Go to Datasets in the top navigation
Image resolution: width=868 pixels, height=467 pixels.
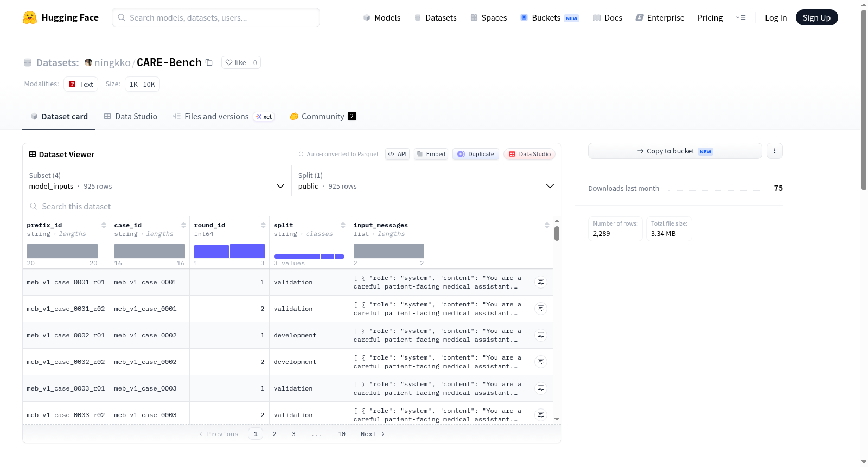436,17
